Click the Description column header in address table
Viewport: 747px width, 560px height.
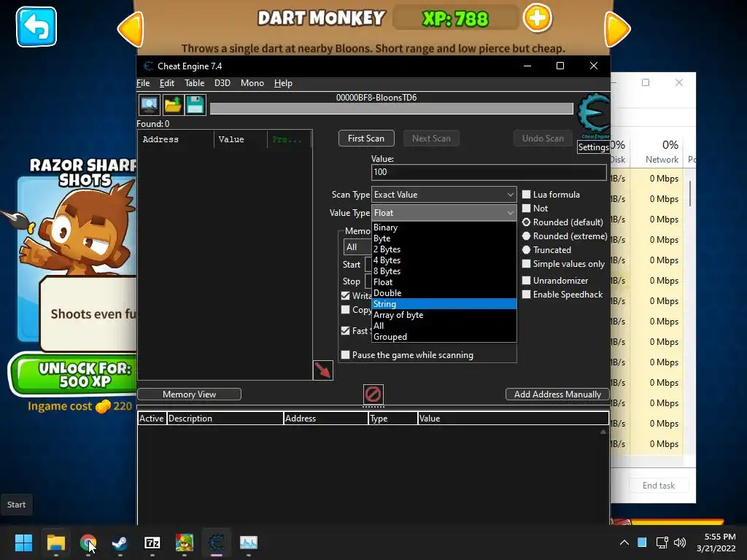pos(225,418)
